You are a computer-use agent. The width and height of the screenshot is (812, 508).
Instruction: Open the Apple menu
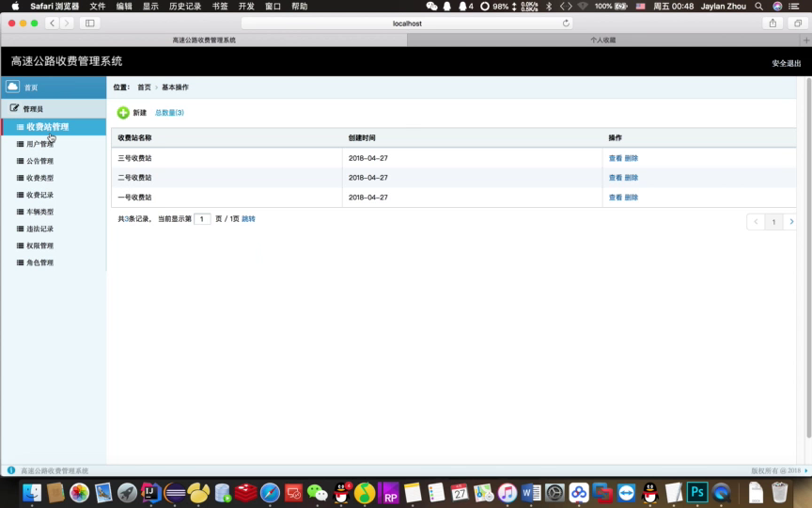[x=15, y=7]
